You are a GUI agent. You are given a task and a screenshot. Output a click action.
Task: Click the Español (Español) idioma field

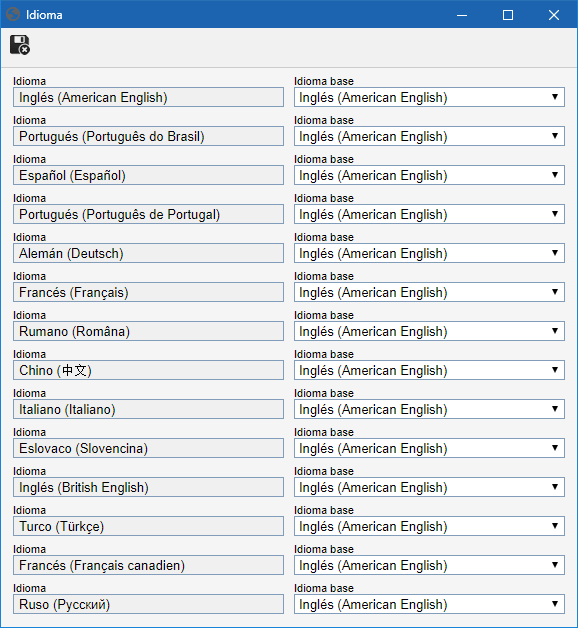(x=148, y=175)
